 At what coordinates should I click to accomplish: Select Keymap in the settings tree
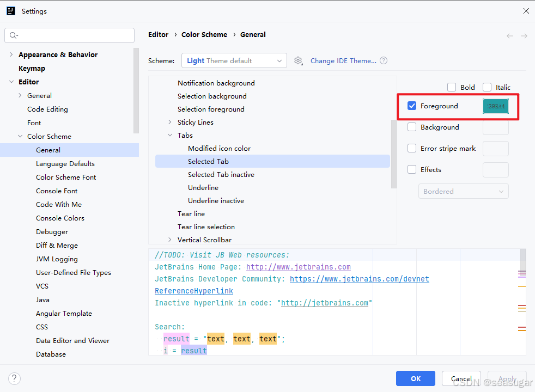click(x=32, y=68)
